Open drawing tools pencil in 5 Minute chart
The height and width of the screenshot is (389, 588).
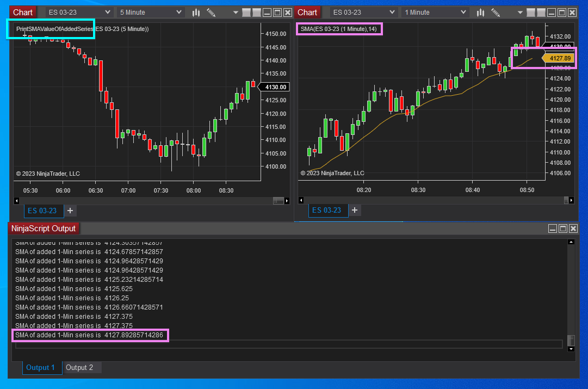[211, 13]
